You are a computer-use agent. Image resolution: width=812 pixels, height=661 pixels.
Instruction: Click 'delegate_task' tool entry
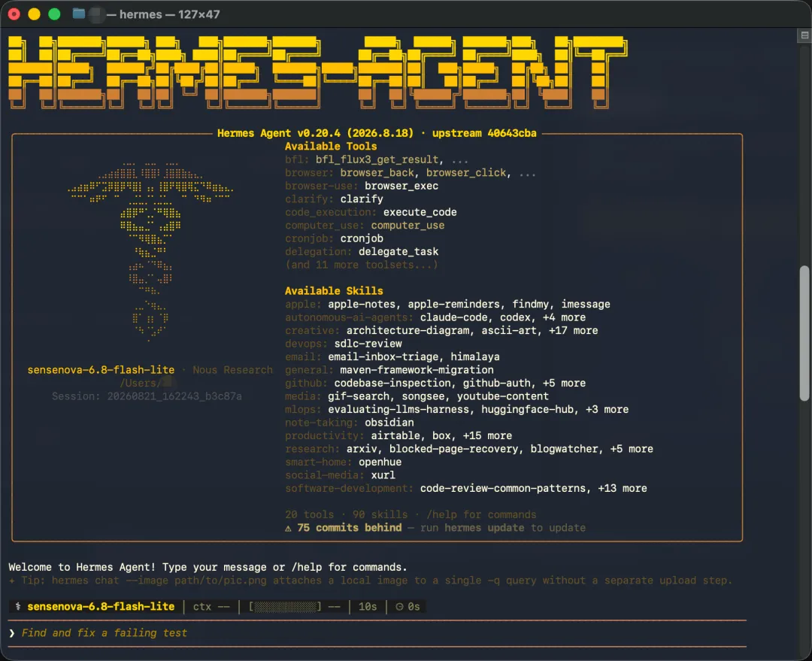(x=398, y=251)
